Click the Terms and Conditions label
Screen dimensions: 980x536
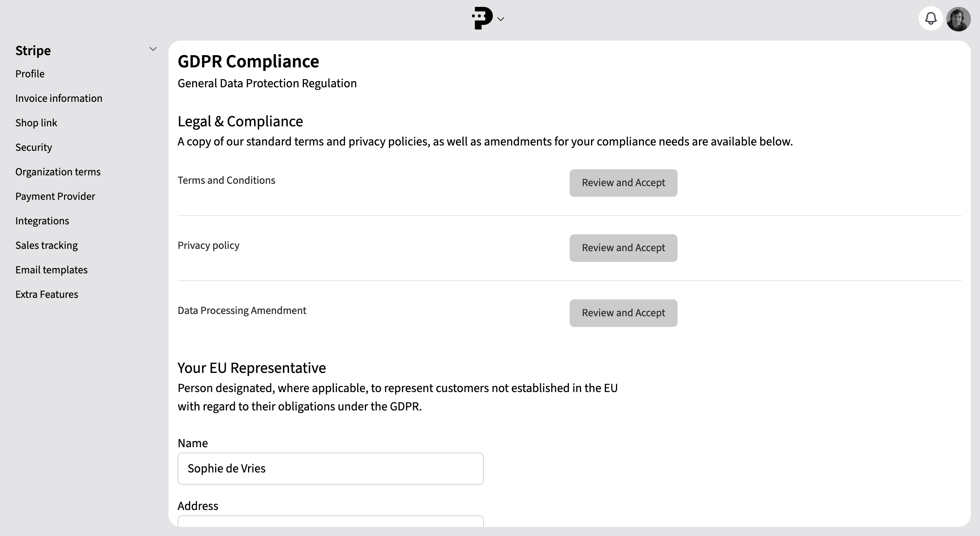pyautogui.click(x=226, y=180)
